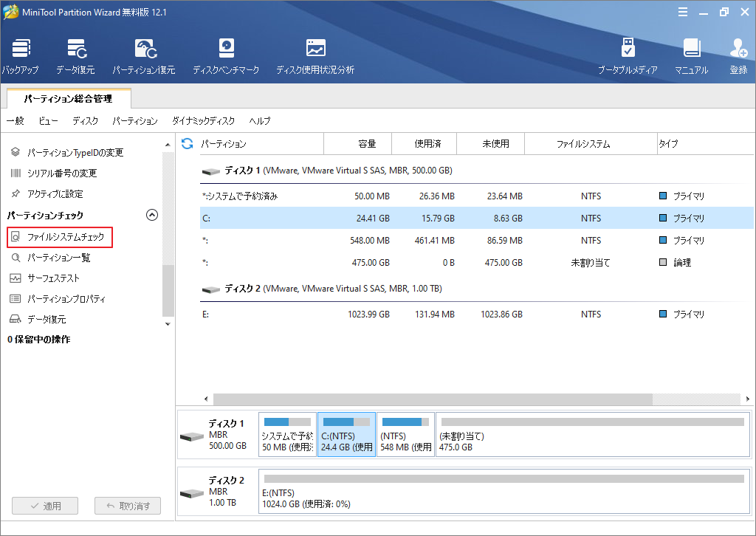This screenshot has height=536, width=756.
Task: Select ファイルシステムチェック in sidebar
Action: [x=65, y=238]
